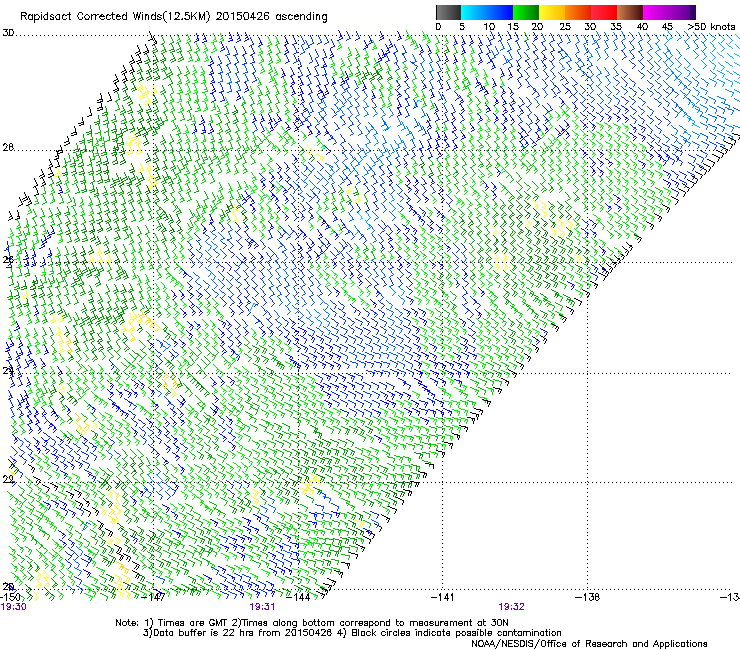
Task: Select the dark purple 45–50 knots legend color
Action: click(x=682, y=12)
